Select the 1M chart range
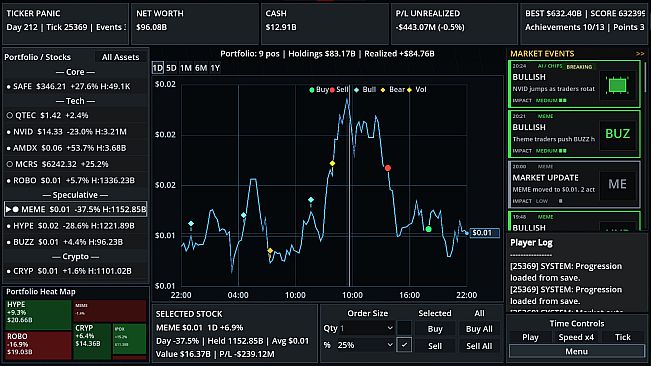Screen dimensions: 651x366 (186, 68)
